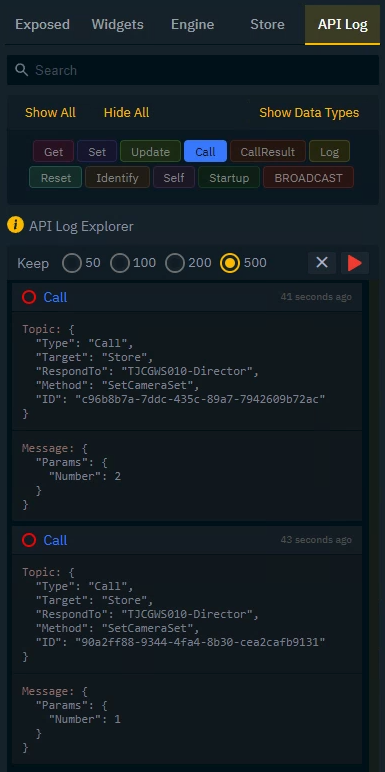Viewport: 385px width, 772px height.
Task: Click red circle icon on first Call entry
Action: click(x=29, y=297)
